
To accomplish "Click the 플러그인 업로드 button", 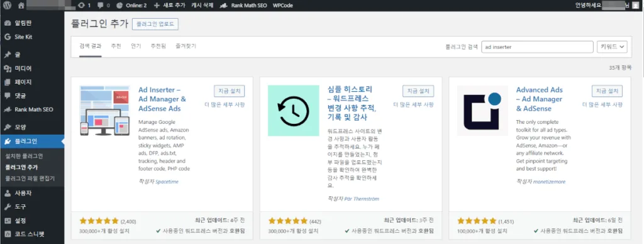I will 155,25.
